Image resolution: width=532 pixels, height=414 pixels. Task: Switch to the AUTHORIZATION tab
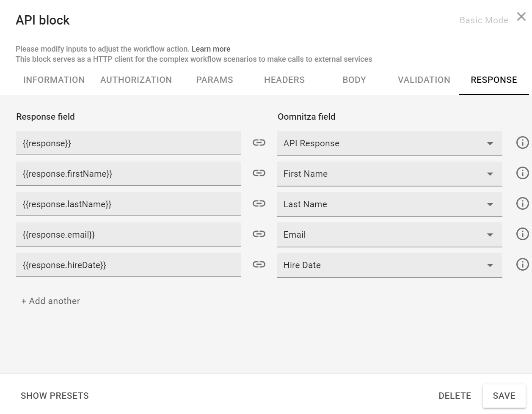pos(136,80)
